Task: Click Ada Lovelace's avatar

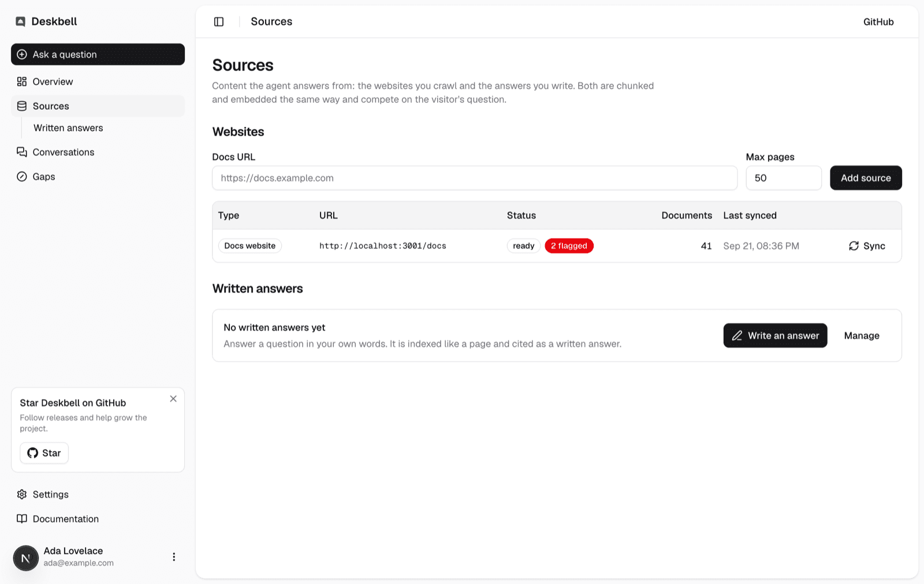Action: [x=25, y=558]
